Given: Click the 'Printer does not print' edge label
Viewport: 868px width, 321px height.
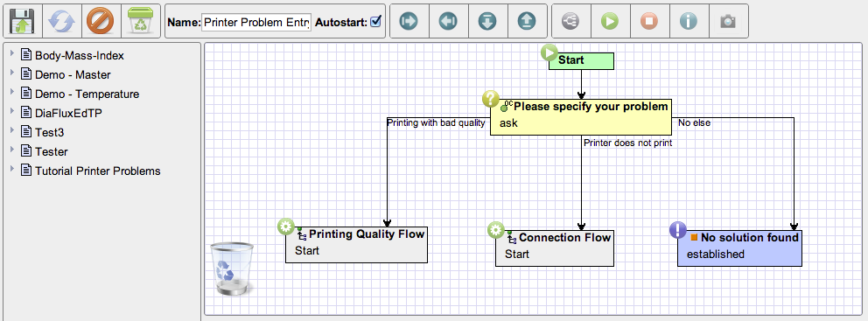Looking at the screenshot, I should click(628, 143).
